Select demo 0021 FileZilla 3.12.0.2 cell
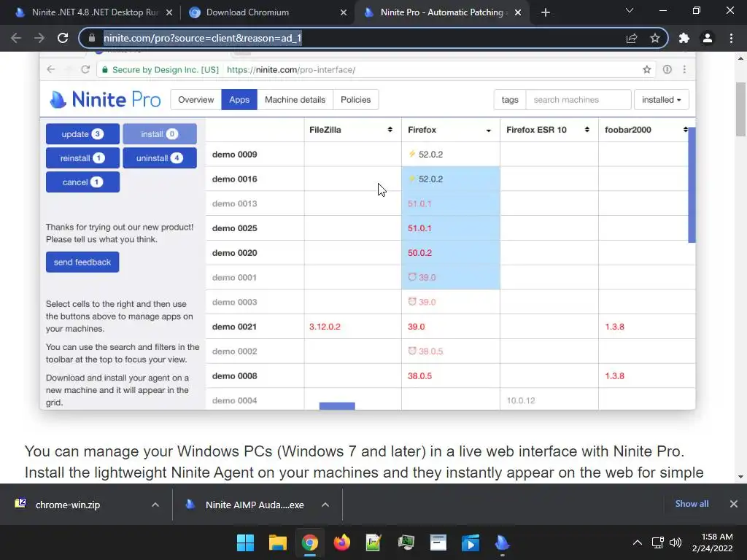Image resolution: width=747 pixels, height=560 pixels. [352, 327]
